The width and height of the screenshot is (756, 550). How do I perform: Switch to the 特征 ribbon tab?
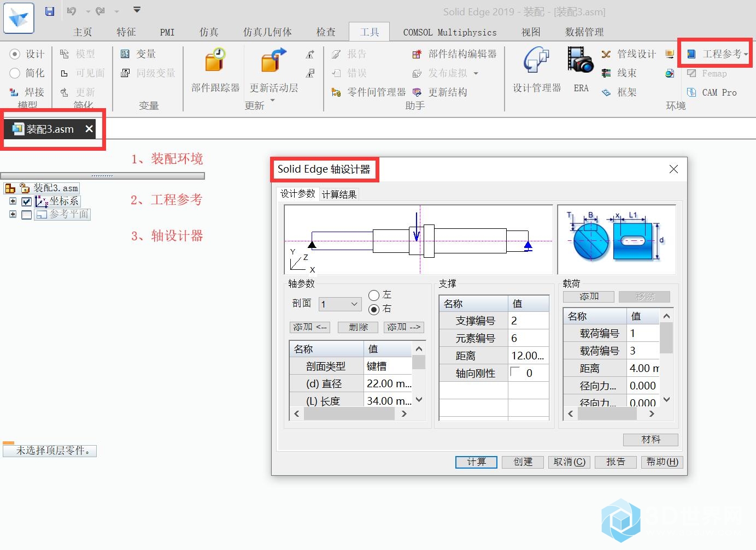126,32
